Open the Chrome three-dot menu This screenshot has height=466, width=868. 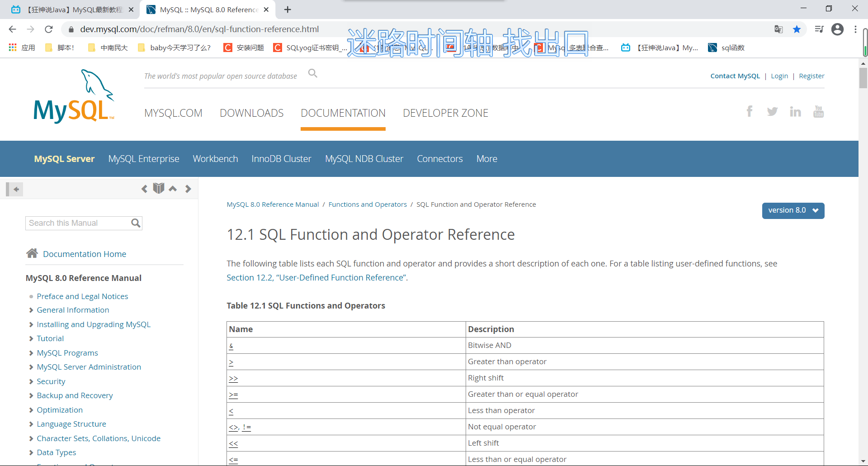[x=855, y=29]
